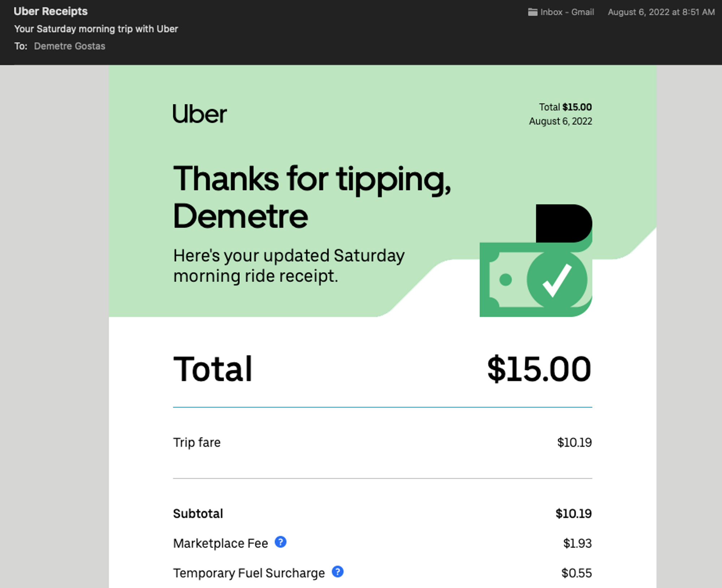Click the Temporary Fuel Surcharge info icon
This screenshot has height=588, width=722.
click(338, 572)
